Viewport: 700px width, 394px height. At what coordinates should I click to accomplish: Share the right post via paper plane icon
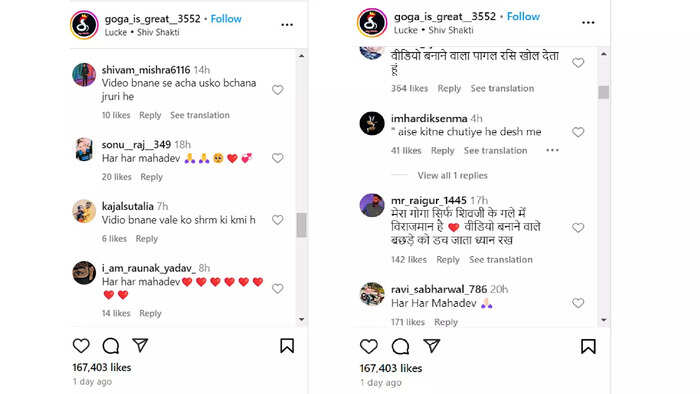(432, 346)
